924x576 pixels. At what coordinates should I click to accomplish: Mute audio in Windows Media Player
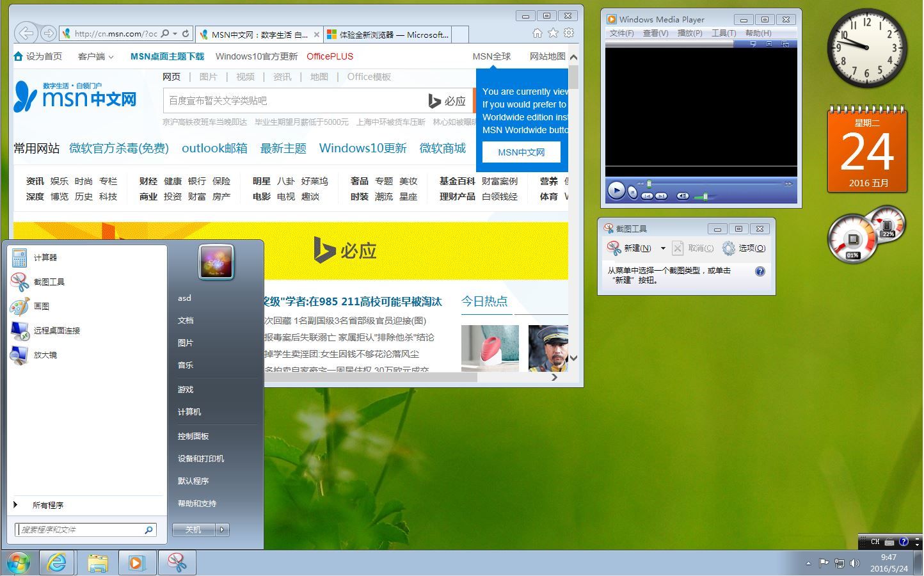(x=682, y=196)
